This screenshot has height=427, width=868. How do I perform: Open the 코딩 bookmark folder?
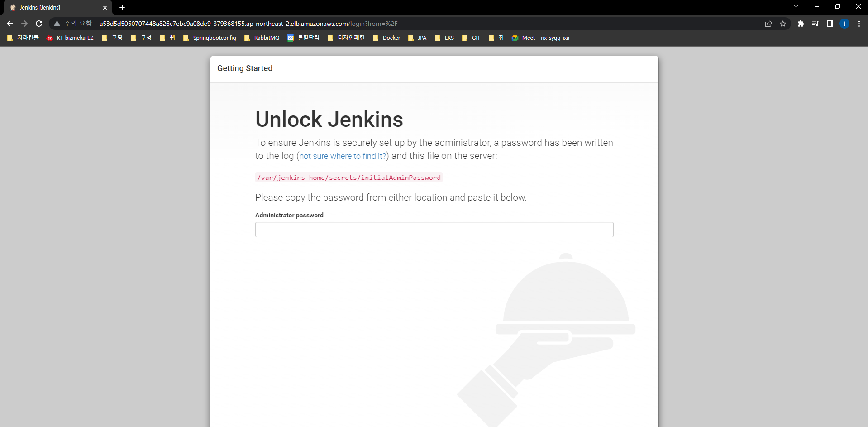pyautogui.click(x=112, y=38)
